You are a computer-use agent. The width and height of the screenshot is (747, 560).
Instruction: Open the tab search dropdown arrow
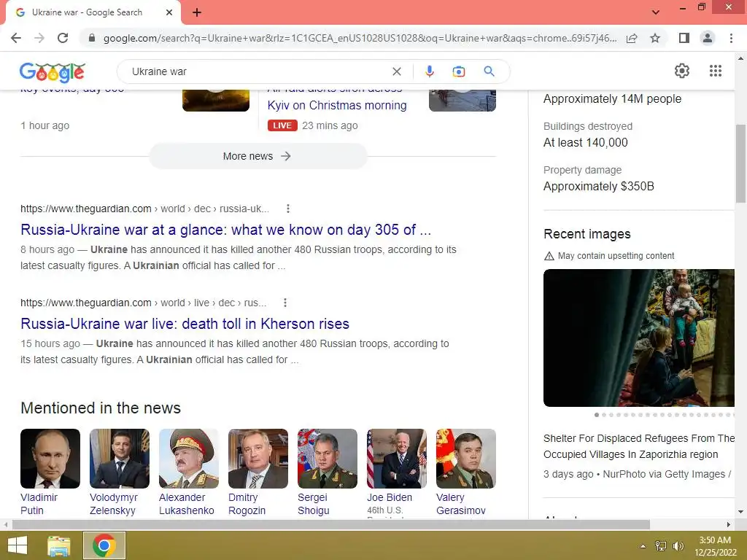point(656,12)
